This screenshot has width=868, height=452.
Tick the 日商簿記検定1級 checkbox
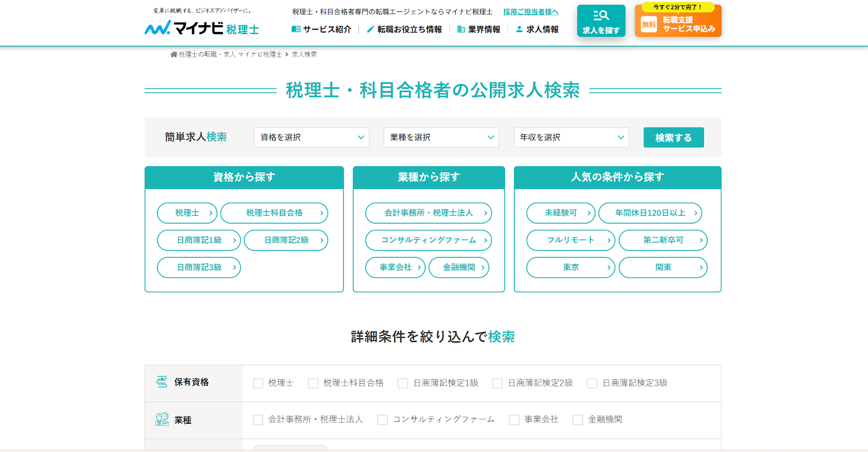point(403,383)
